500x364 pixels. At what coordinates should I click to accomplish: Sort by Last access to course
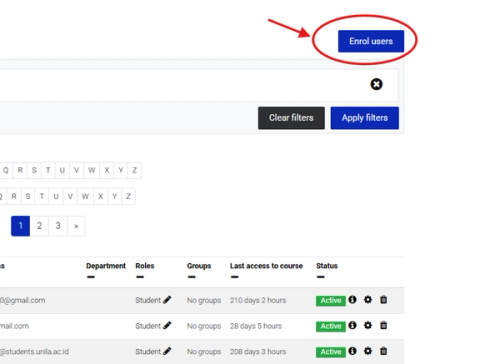point(266,266)
